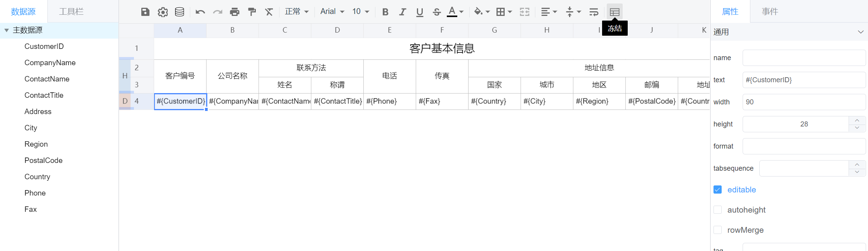The image size is (868, 251).
Task: Collapse the 主数据源 tree node
Action: click(7, 30)
